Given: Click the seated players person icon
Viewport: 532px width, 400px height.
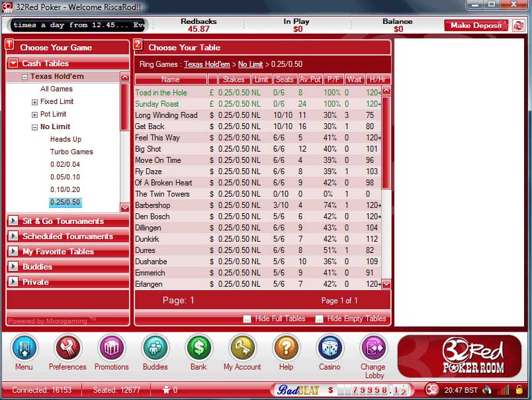Looking at the screenshot, I should (x=166, y=390).
